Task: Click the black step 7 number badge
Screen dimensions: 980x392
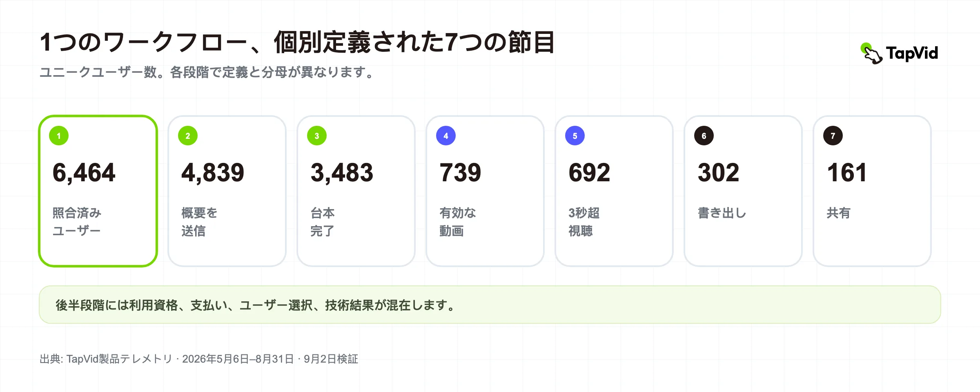Action: coord(833,136)
